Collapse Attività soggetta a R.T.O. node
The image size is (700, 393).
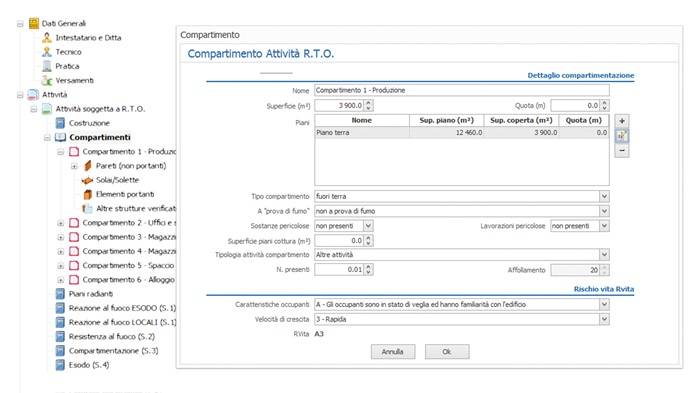[x=33, y=109]
